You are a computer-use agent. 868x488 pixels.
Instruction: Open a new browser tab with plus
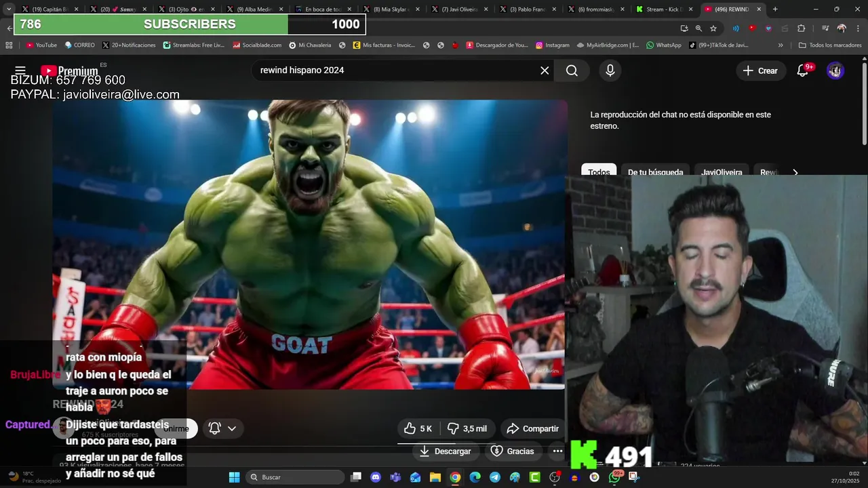[775, 9]
